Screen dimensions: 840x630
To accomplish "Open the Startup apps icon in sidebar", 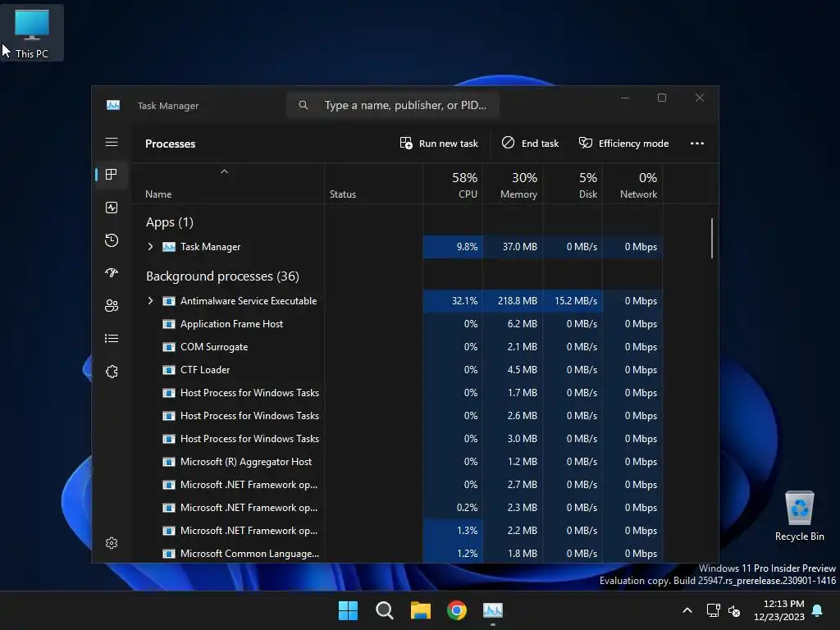I will pos(112,272).
